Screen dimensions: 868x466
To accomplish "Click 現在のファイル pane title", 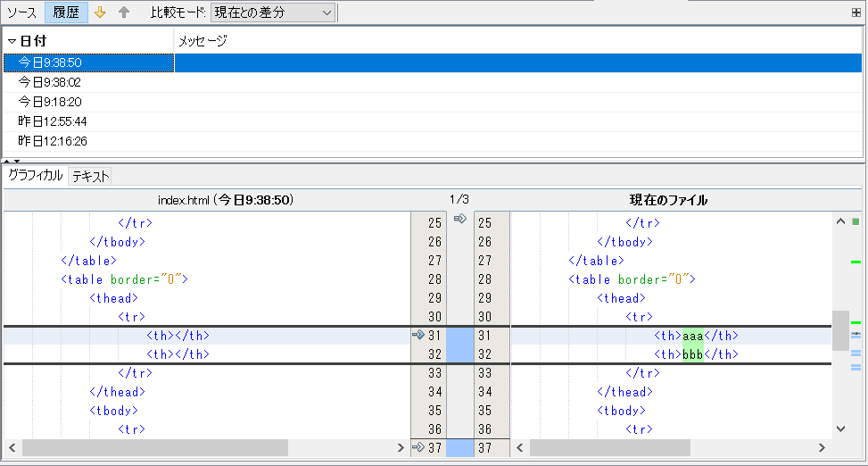I will 669,200.
